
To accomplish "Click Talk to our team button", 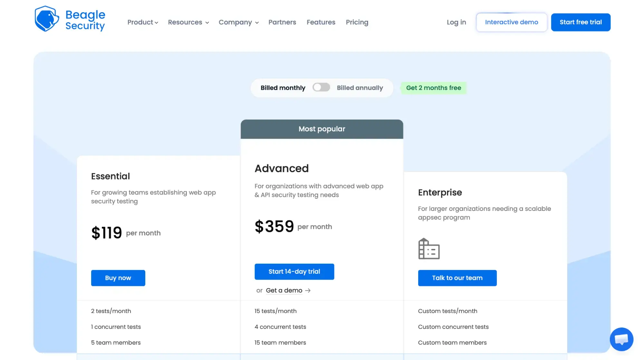I will pyautogui.click(x=457, y=278).
